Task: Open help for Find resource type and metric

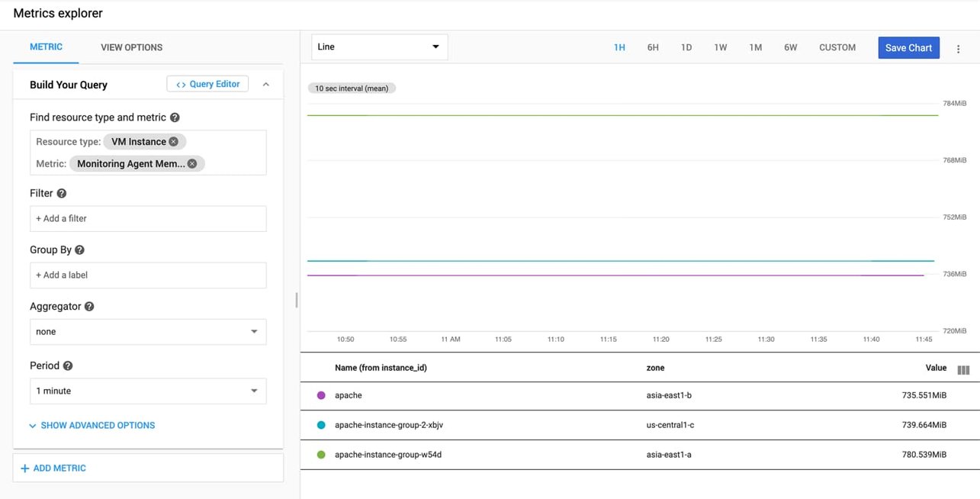Action: tap(175, 118)
